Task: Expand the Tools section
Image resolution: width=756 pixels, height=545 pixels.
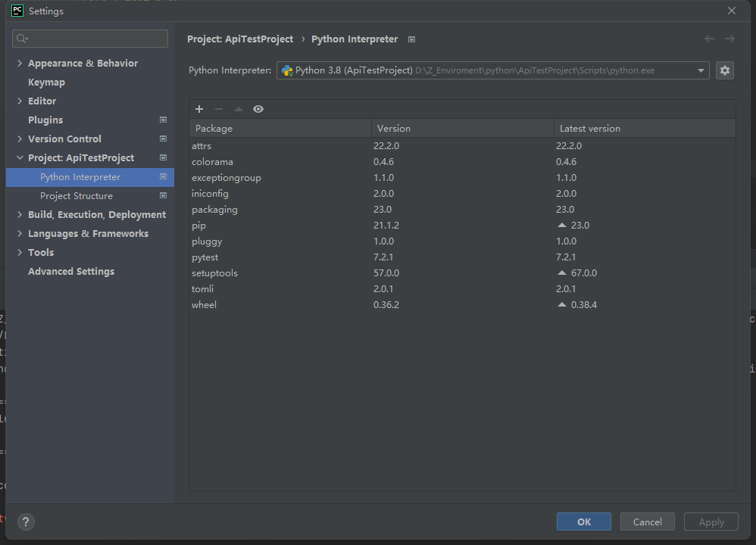Action: [x=20, y=252]
